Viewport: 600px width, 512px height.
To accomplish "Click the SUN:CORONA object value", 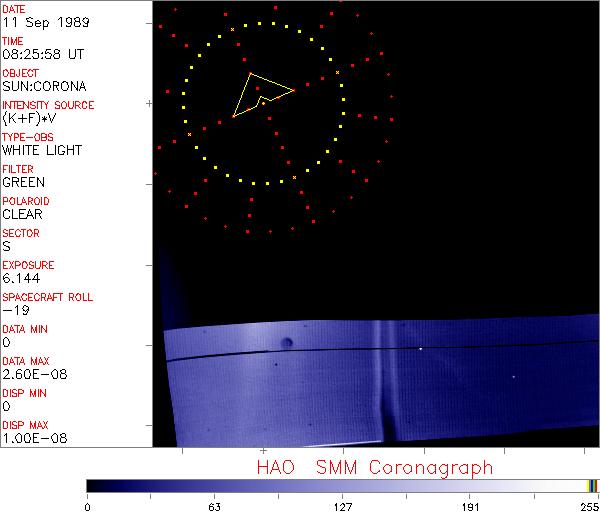I will (x=44, y=86).
